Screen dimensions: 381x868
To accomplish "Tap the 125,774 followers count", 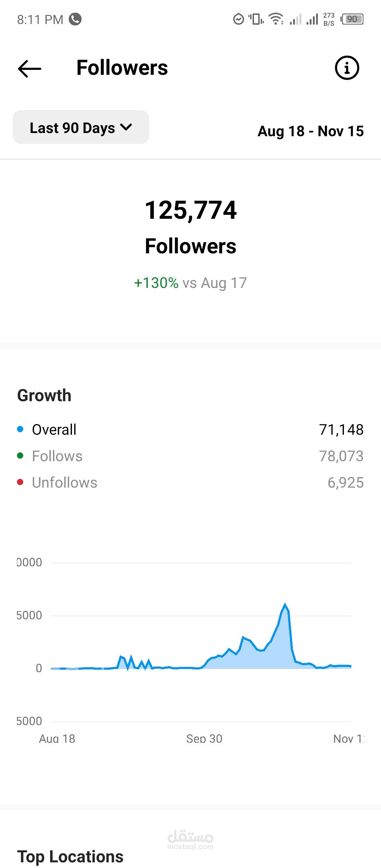I will [190, 210].
